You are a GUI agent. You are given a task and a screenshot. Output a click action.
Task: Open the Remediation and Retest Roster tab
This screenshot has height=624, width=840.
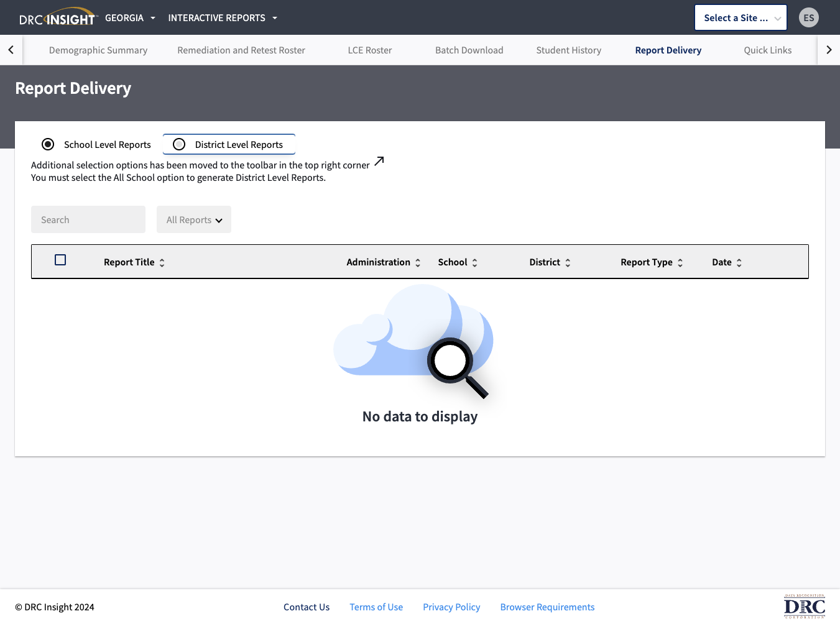tap(241, 50)
